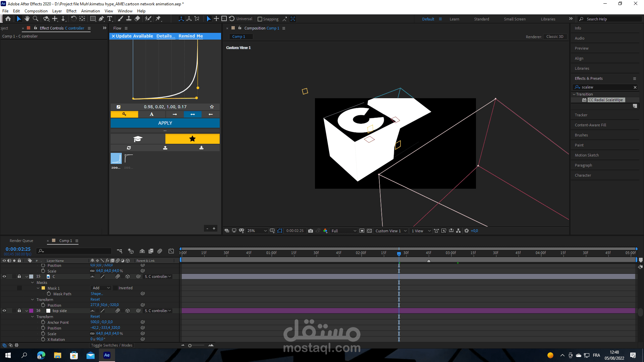Select the Pen tool

pos(101,19)
